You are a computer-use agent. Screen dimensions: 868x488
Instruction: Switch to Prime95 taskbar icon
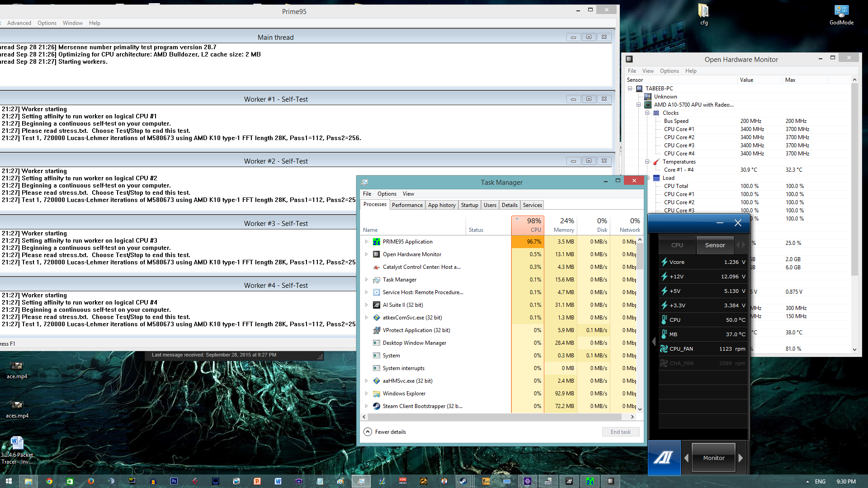(x=590, y=481)
